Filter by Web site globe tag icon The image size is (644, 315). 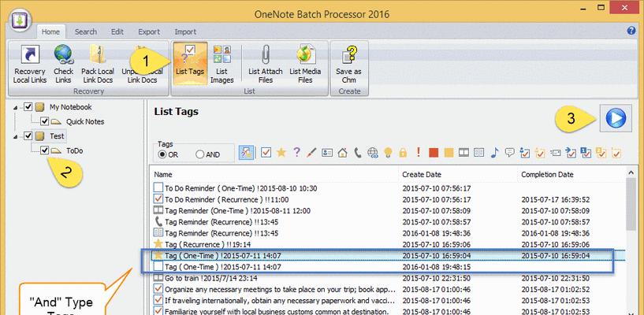click(x=373, y=153)
